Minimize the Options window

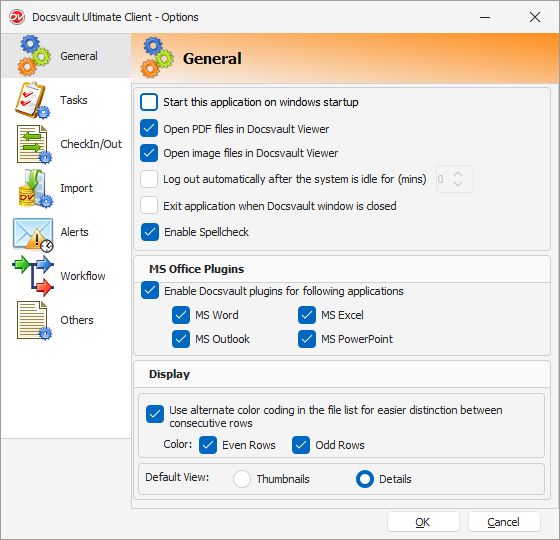pos(485,17)
